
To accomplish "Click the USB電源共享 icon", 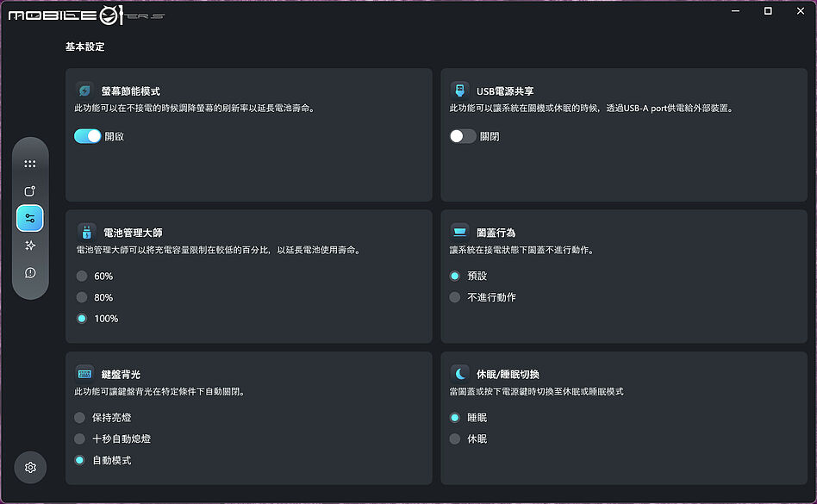I will coord(460,90).
